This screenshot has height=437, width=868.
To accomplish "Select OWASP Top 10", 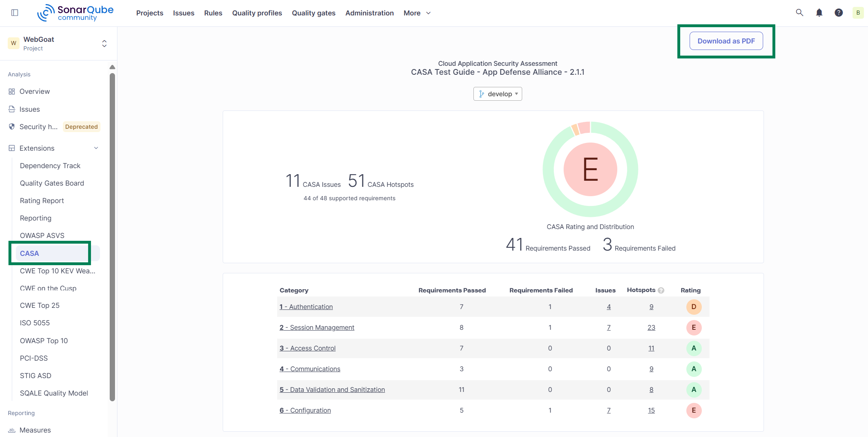I will pos(44,341).
